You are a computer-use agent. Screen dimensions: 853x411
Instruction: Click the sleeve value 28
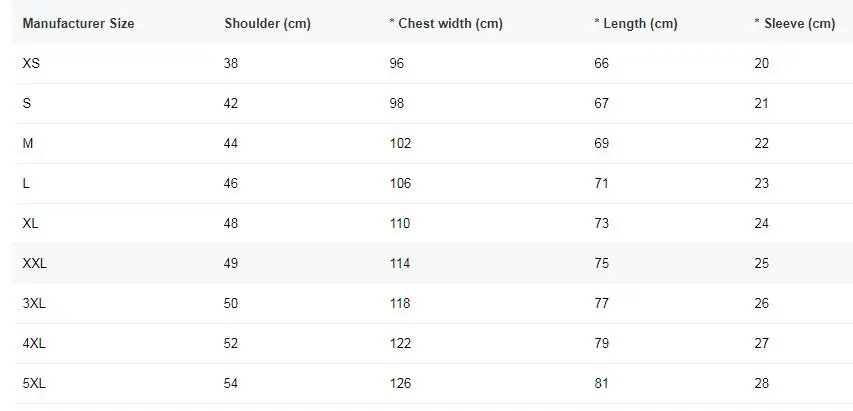[x=761, y=383]
